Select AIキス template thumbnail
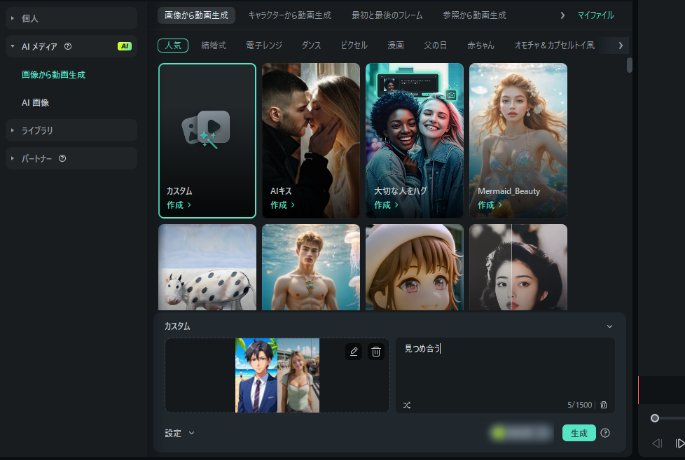685x460 pixels. pyautogui.click(x=311, y=141)
